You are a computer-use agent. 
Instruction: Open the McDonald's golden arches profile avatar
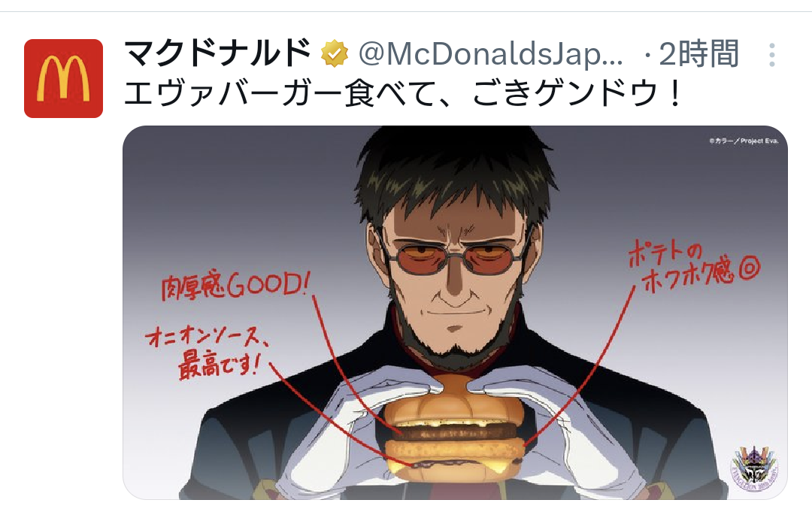[x=63, y=78]
